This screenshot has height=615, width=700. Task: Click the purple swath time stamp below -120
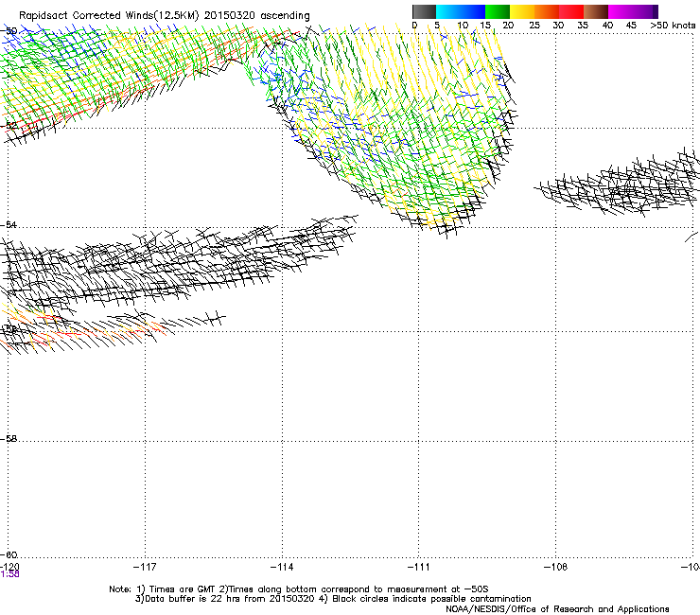(x=9, y=574)
